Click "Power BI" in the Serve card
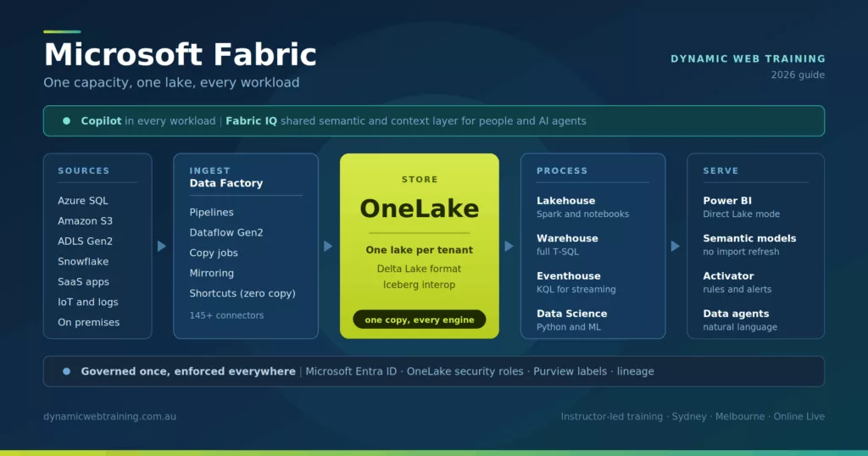This screenshot has width=868, height=456. (x=727, y=201)
